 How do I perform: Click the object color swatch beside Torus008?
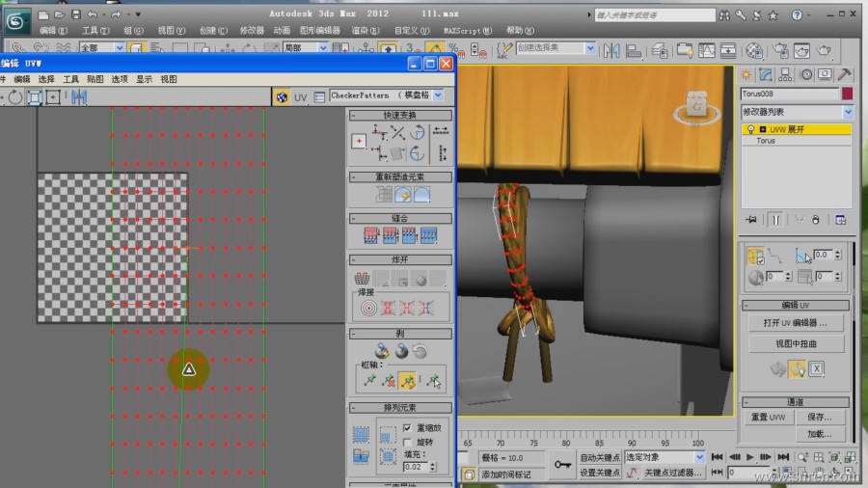pos(847,94)
